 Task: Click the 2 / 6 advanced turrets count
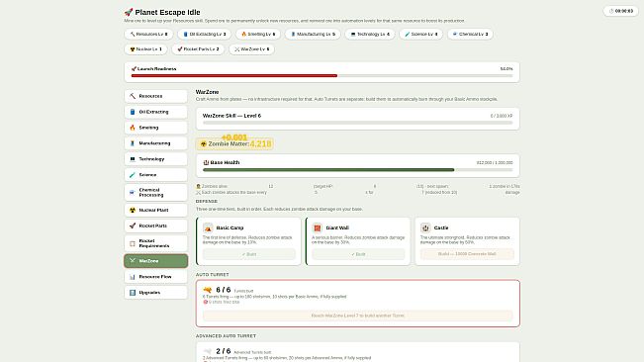tap(223, 351)
